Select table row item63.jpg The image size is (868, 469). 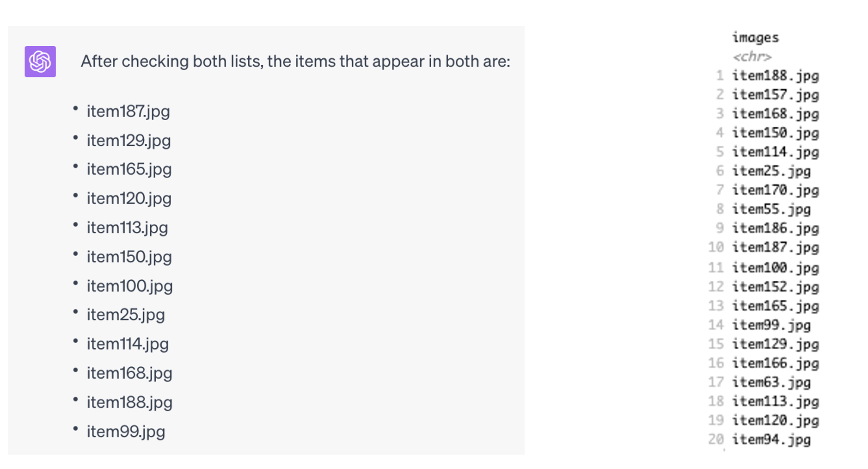tap(771, 383)
